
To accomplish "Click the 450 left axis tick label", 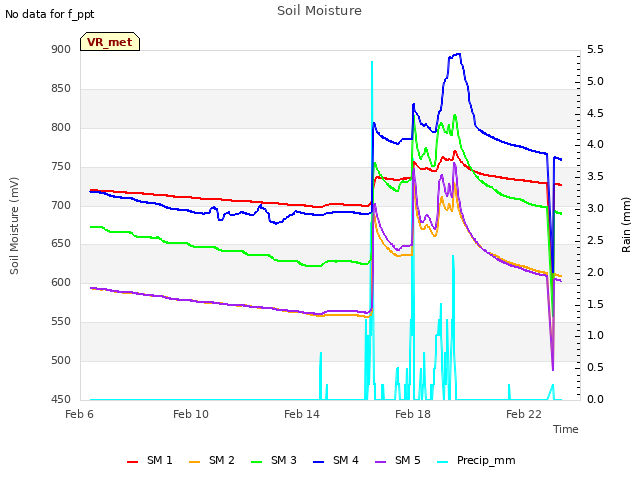I will click(x=61, y=399).
